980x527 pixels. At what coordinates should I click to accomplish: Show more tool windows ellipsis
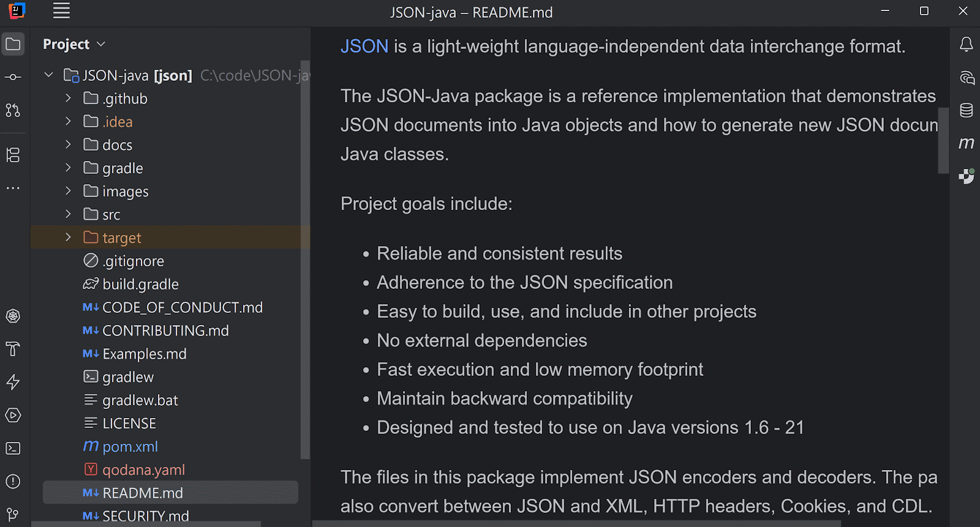coord(13,188)
